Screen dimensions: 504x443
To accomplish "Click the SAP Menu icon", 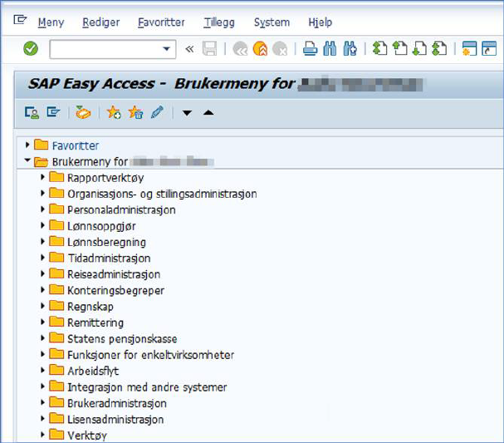I will pos(53,112).
